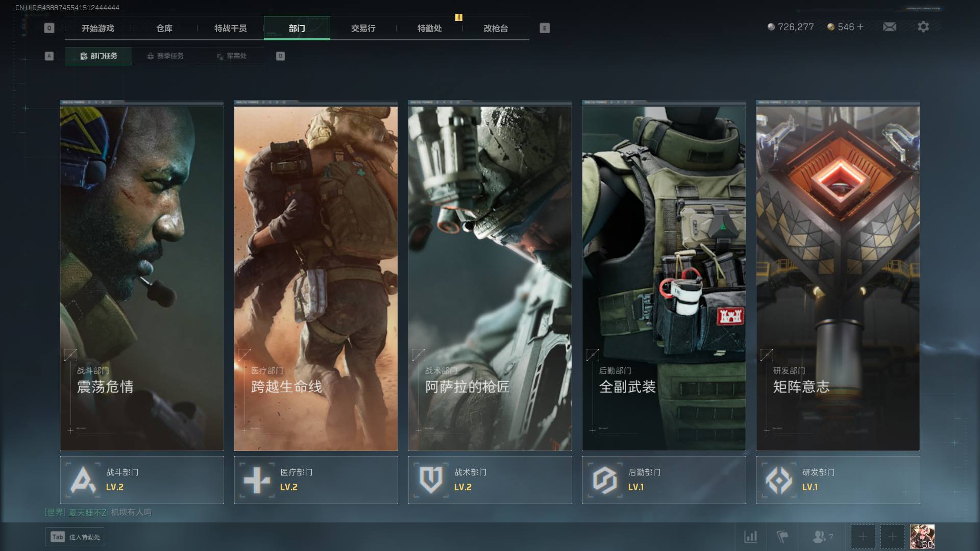980x551 pixels.
Task: Click the 战斗部门 emblem icon
Action: 83,480
